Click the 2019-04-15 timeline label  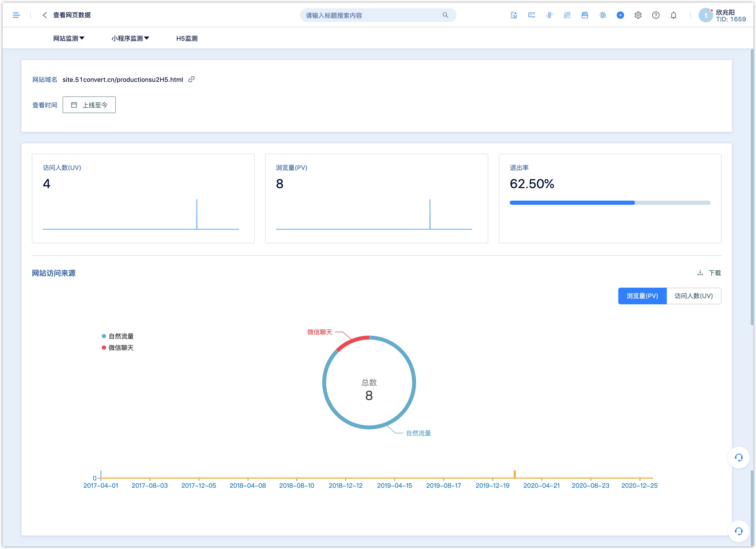pyautogui.click(x=394, y=485)
